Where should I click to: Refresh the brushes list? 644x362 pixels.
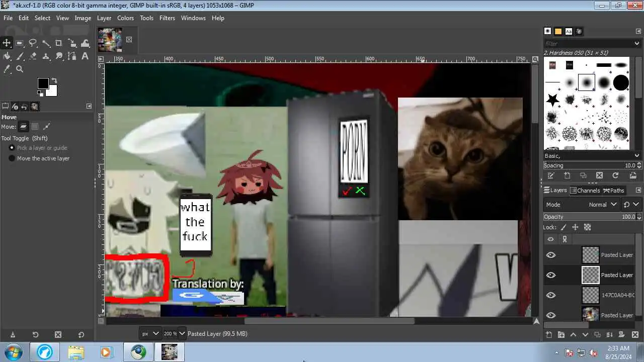tap(615, 175)
